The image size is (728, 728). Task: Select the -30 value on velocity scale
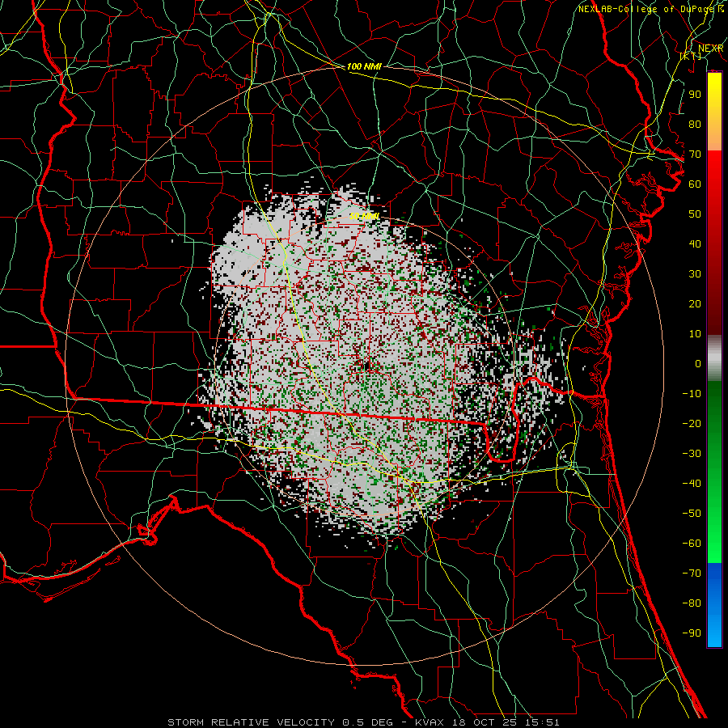click(692, 454)
